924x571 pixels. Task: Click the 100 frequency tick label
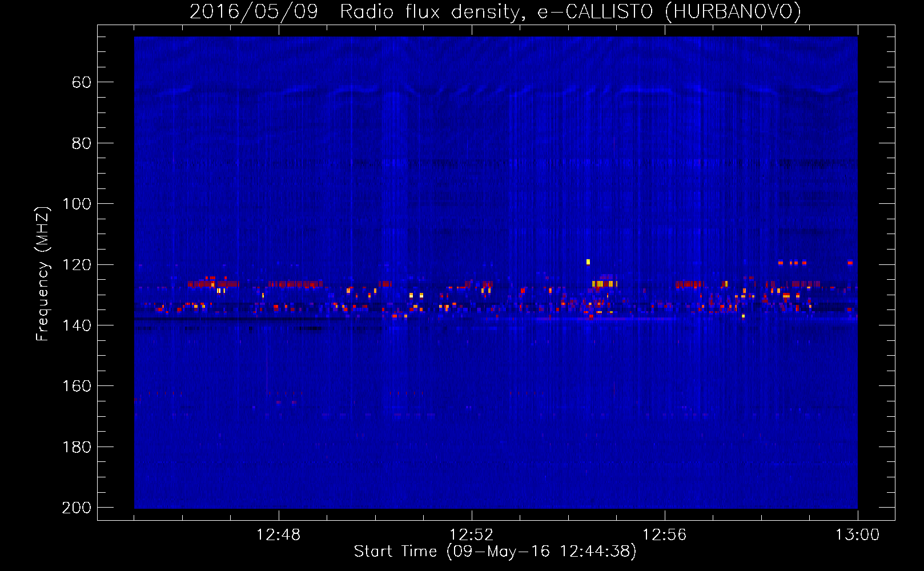[77, 204]
